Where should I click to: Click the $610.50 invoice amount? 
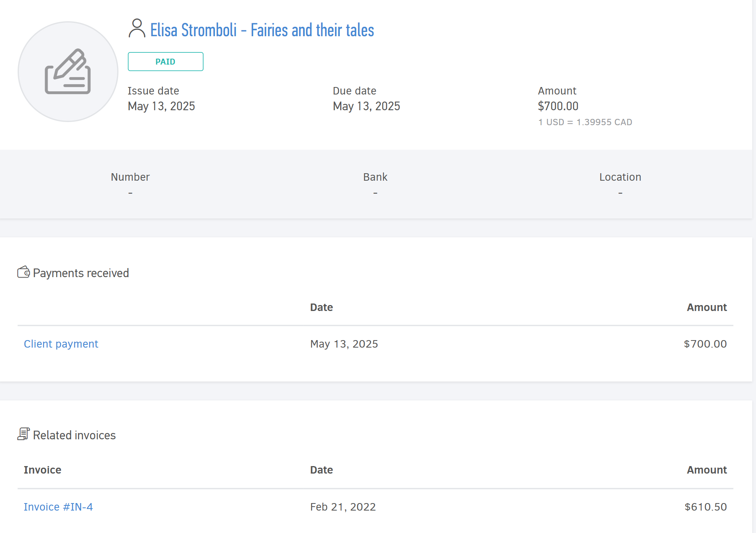(706, 507)
